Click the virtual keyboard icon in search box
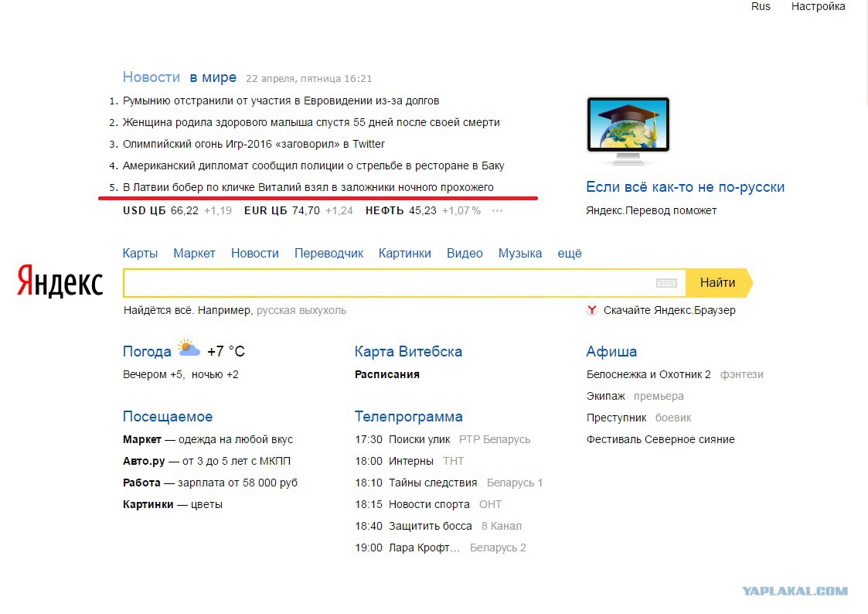Image resolution: width=868 pixels, height=614 pixels. (x=666, y=283)
